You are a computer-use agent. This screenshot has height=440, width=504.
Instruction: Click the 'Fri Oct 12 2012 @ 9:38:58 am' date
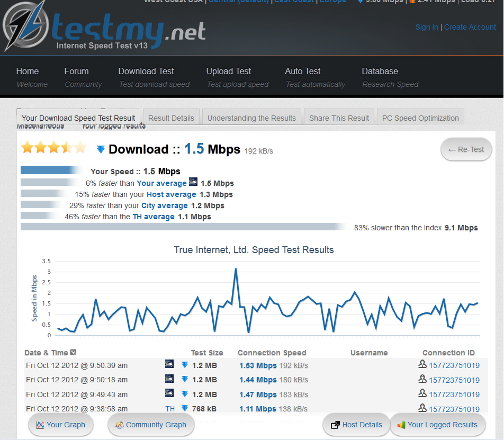[x=77, y=409]
